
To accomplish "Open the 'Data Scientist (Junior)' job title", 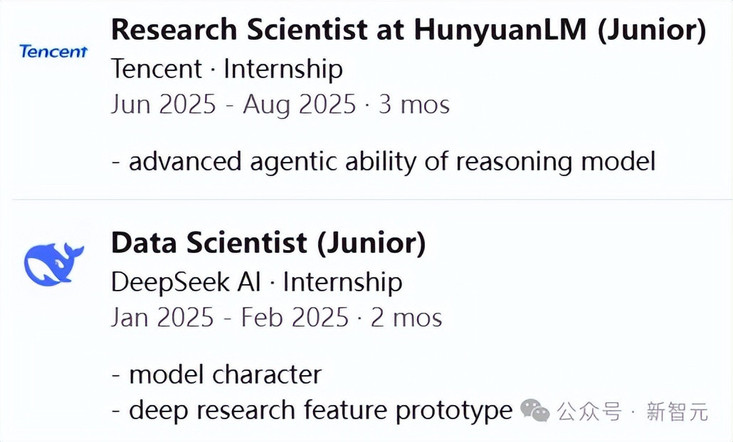I will [x=269, y=243].
